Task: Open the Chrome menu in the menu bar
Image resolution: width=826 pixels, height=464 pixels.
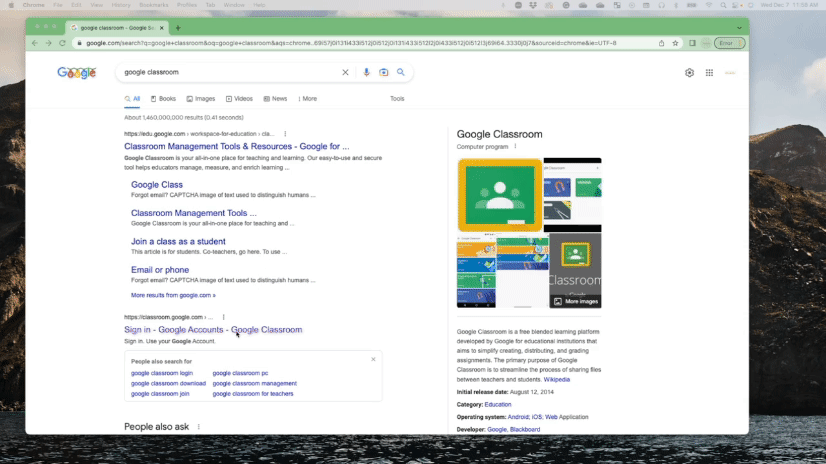Action: pos(34,5)
